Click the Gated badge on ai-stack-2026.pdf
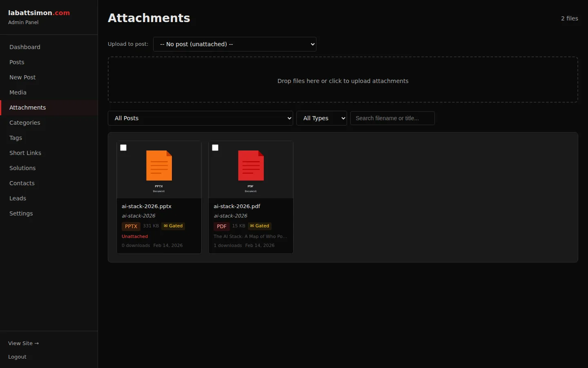The image size is (588, 368). click(x=259, y=226)
